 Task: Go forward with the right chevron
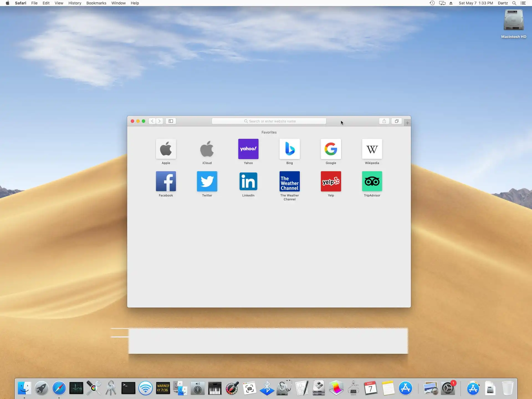159,121
